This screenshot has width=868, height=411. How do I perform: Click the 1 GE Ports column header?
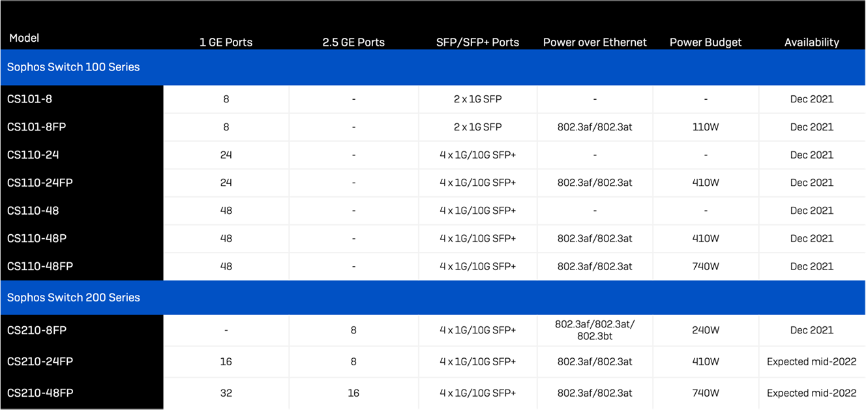tap(226, 42)
